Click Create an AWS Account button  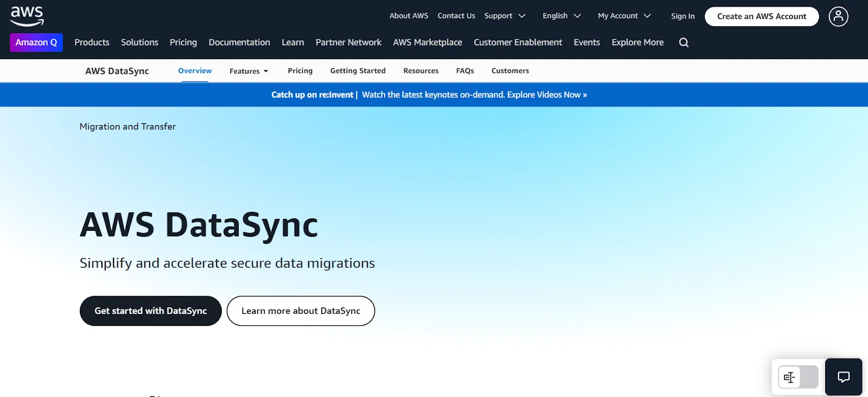762,16
